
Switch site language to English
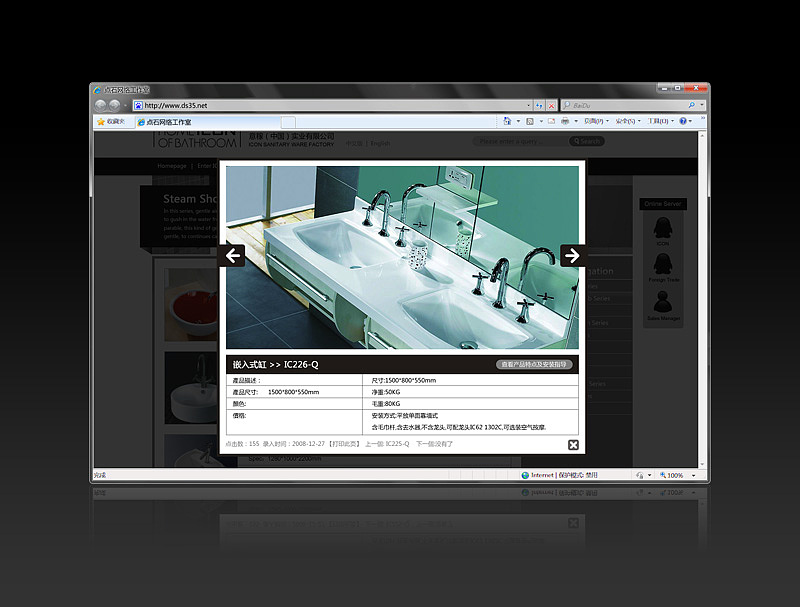(380, 143)
